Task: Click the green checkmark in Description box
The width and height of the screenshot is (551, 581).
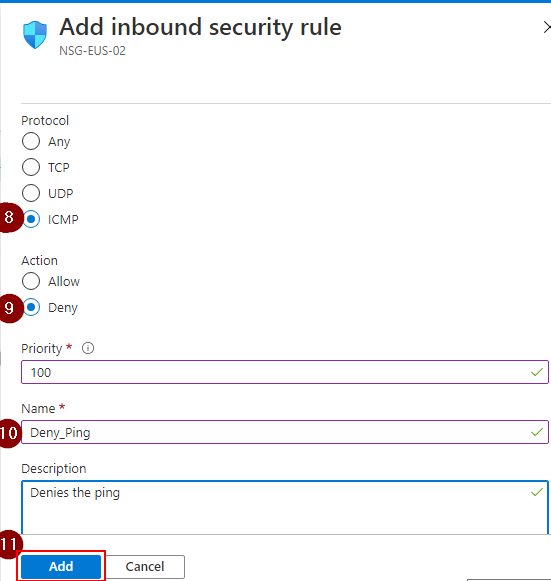Action: point(537,492)
